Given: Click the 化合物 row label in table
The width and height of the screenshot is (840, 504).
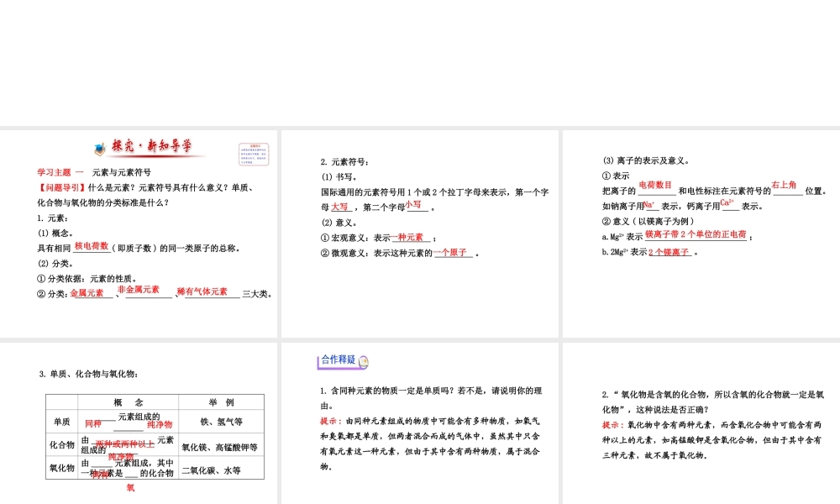Looking at the screenshot, I should tap(61, 444).
